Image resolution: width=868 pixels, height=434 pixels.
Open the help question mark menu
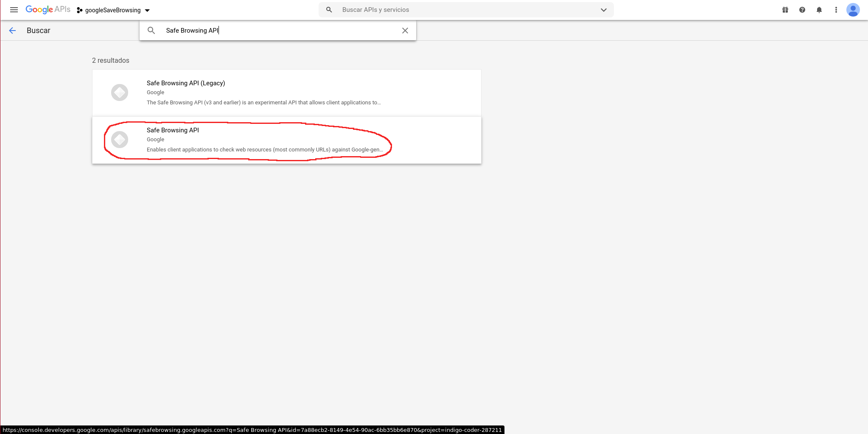pyautogui.click(x=802, y=10)
